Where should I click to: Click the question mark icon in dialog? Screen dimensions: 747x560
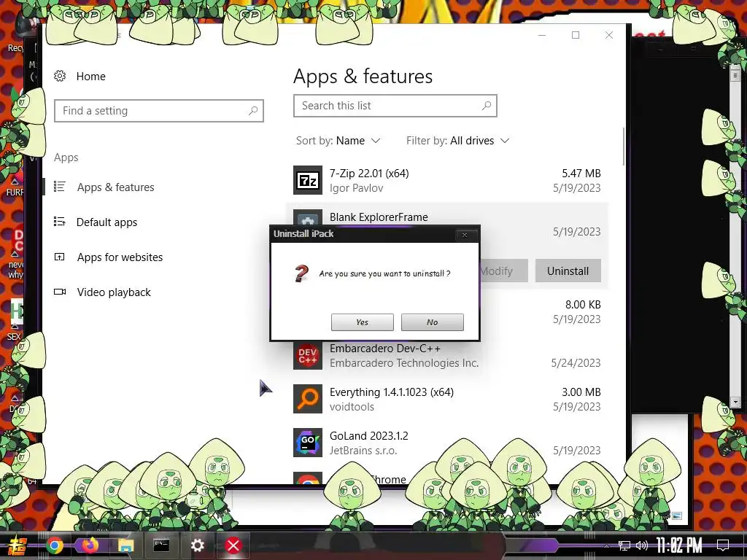point(301,273)
